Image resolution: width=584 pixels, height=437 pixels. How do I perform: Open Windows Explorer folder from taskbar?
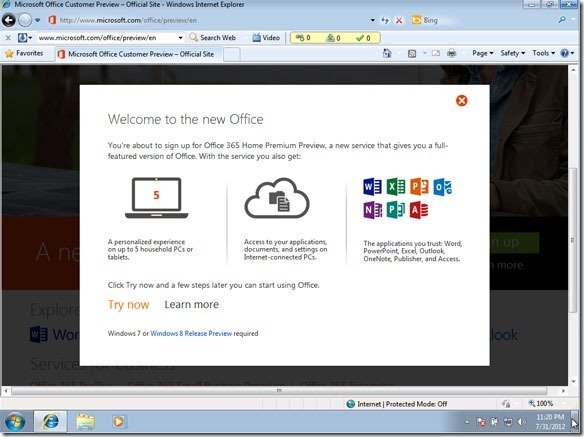pos(85,422)
